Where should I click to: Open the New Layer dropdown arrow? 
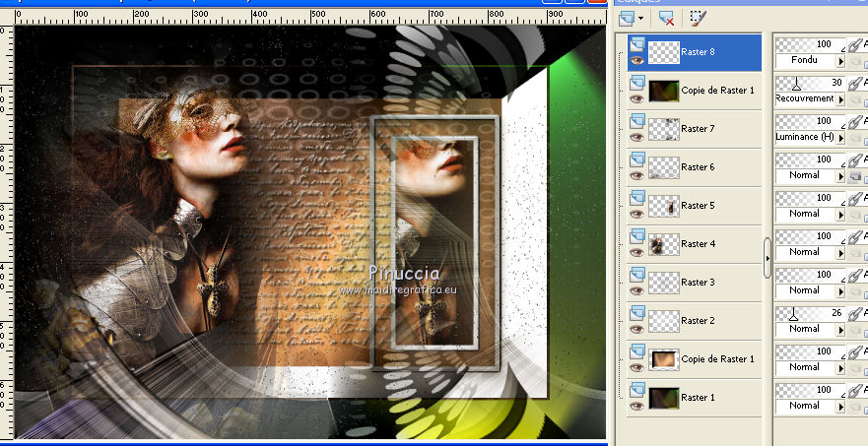point(640,19)
